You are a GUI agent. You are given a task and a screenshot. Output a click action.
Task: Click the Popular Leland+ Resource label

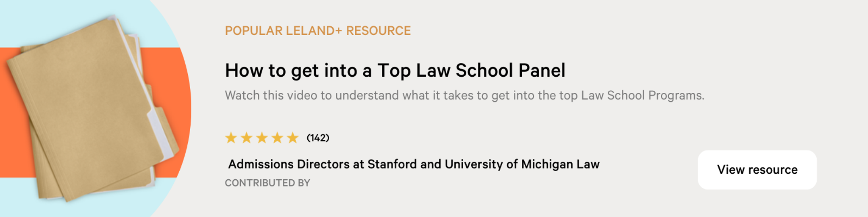318,31
